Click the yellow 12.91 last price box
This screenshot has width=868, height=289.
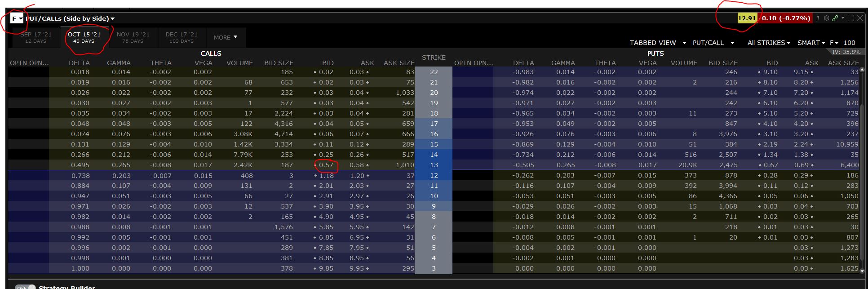[747, 18]
